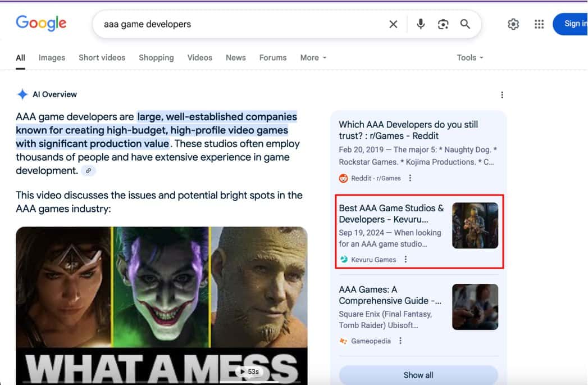Switch to the Images tab
Image resolution: width=588 pixels, height=385 pixels.
tap(52, 58)
